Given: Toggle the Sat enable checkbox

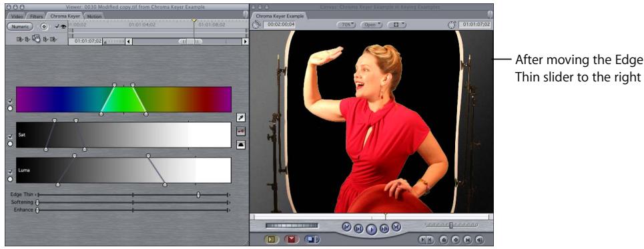Looking at the screenshot, I should point(10,136).
